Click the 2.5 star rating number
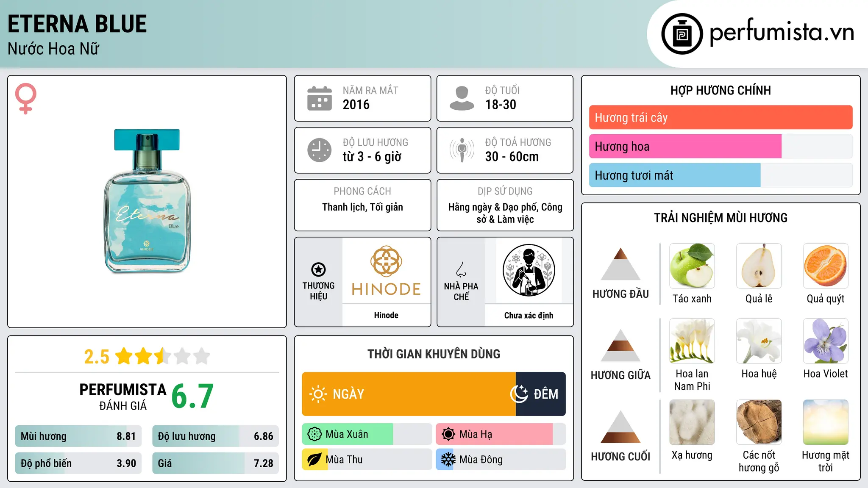This screenshot has width=868, height=488. (x=97, y=357)
